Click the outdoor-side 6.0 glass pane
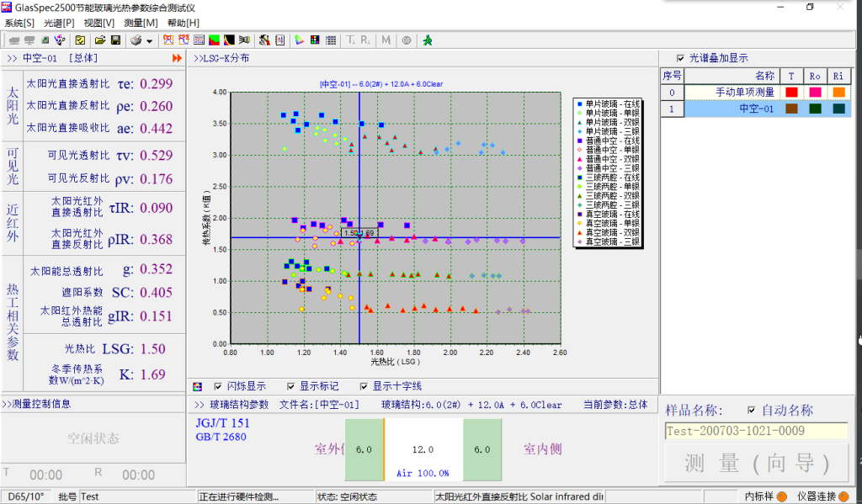 364,449
